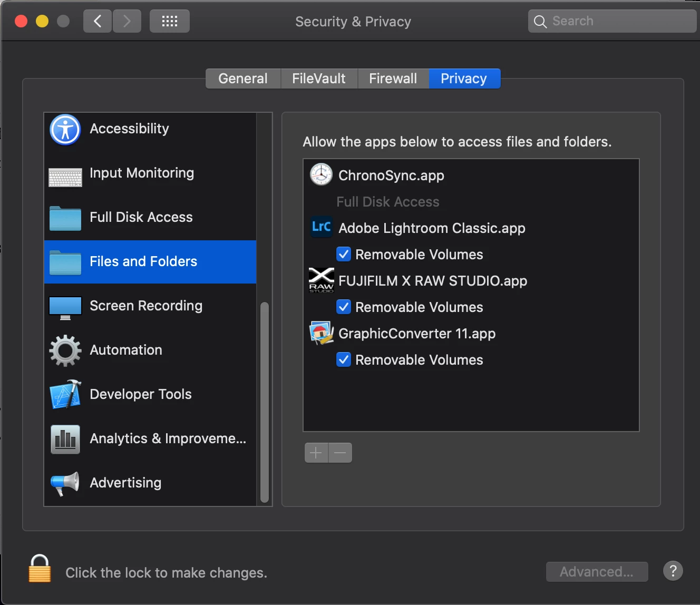Uncheck Removable Volumes for GraphicConverter 11
This screenshot has height=605, width=700.
coord(344,359)
